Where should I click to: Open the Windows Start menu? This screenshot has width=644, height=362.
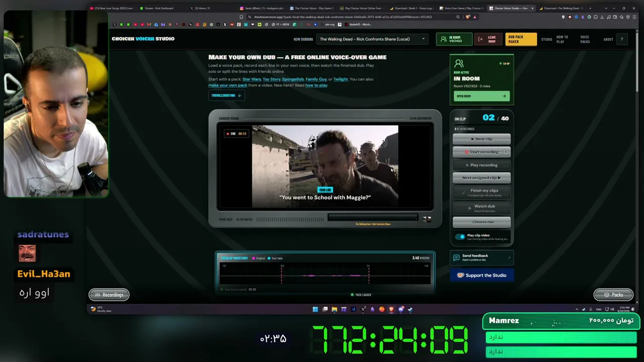click(x=315, y=309)
